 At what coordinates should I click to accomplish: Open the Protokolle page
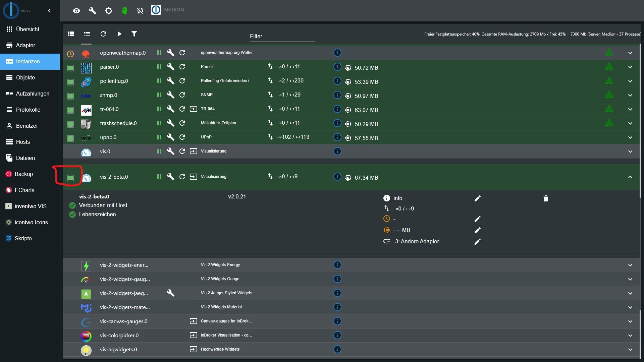(30, 110)
